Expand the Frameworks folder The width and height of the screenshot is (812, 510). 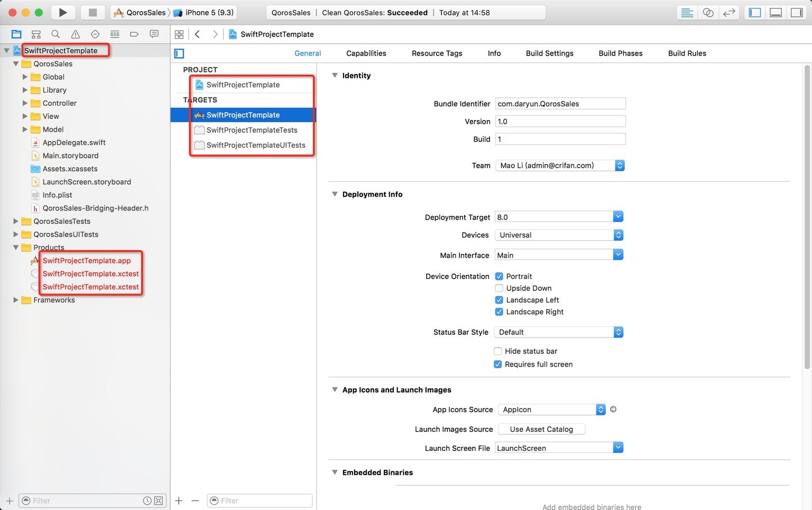coord(16,300)
